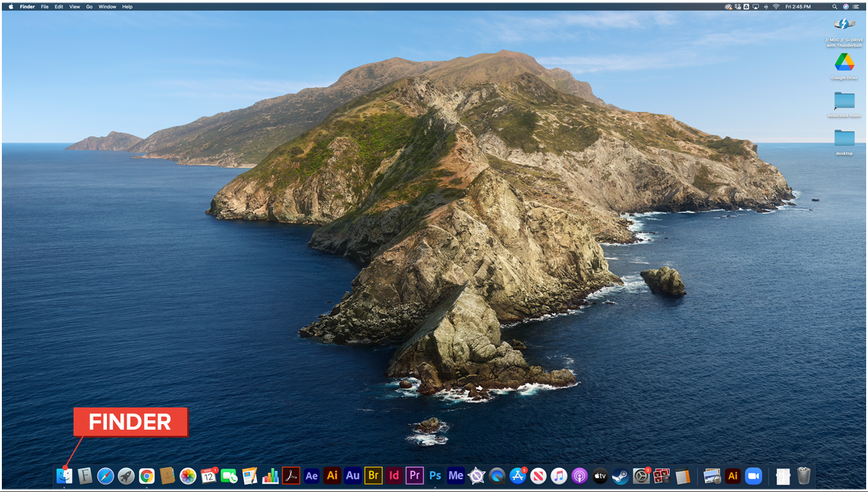This screenshot has height=492, width=868.
Task: Open the App Store from Dock
Action: [518, 476]
